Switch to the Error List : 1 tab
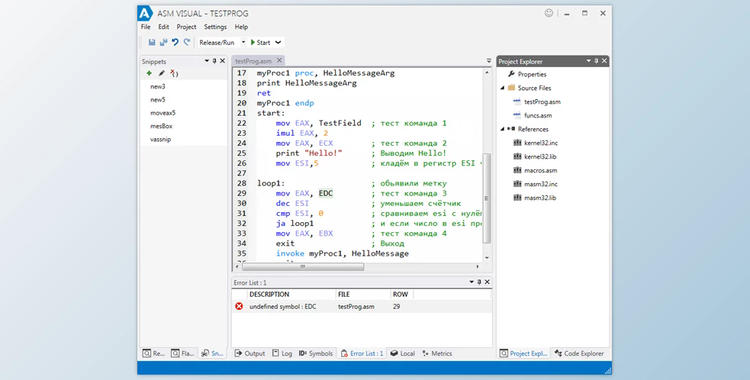The height and width of the screenshot is (380, 750). pos(362,354)
